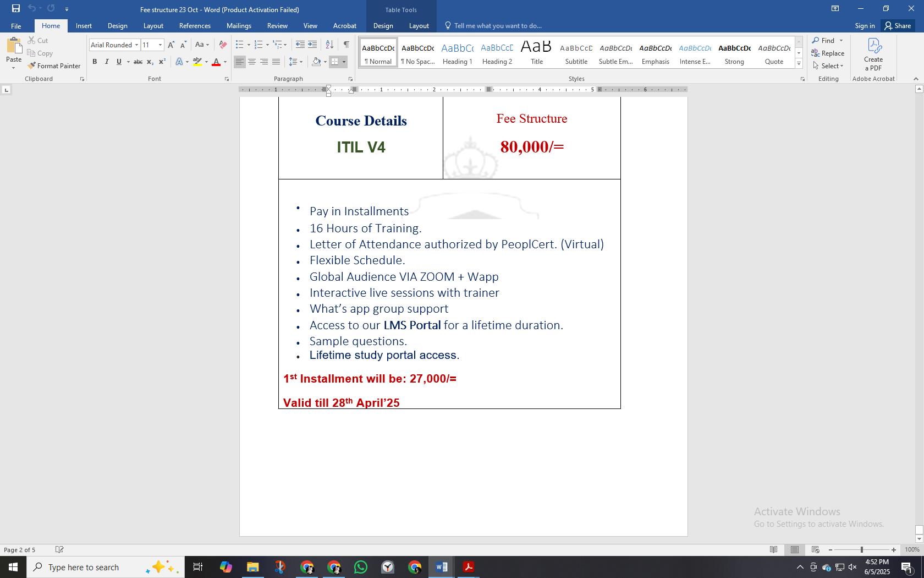Screen dimensions: 924x578
Task: Switch to Web Layout view
Action: (x=816, y=549)
